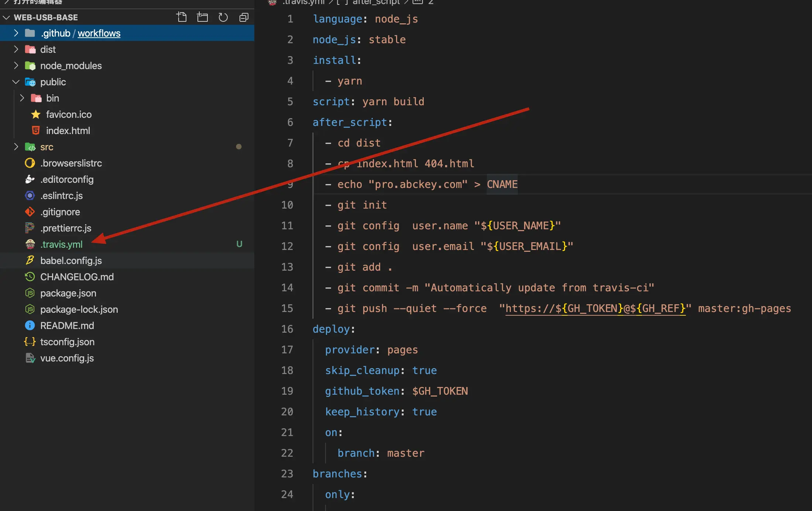Expand the bin subfolder

click(x=22, y=98)
